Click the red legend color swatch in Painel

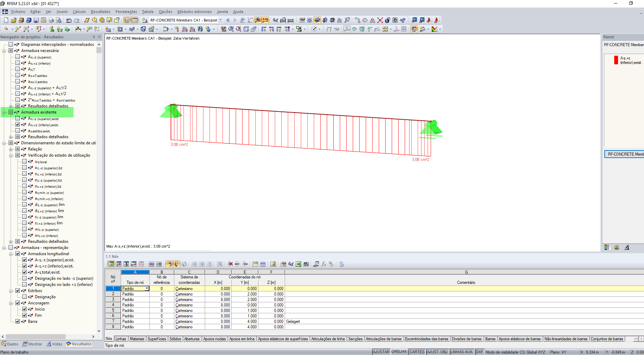point(616,60)
